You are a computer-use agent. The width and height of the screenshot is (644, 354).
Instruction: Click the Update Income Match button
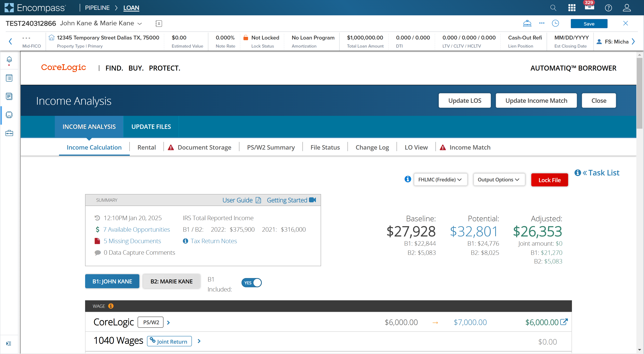[x=536, y=100]
